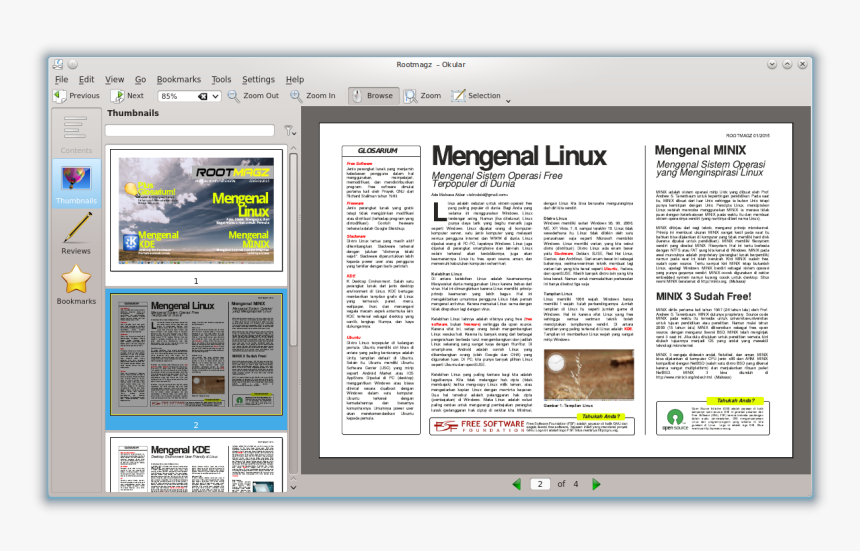This screenshot has height=551, width=860.
Task: Click the MINIX 3 Sudah Free! heading
Action: 704,297
